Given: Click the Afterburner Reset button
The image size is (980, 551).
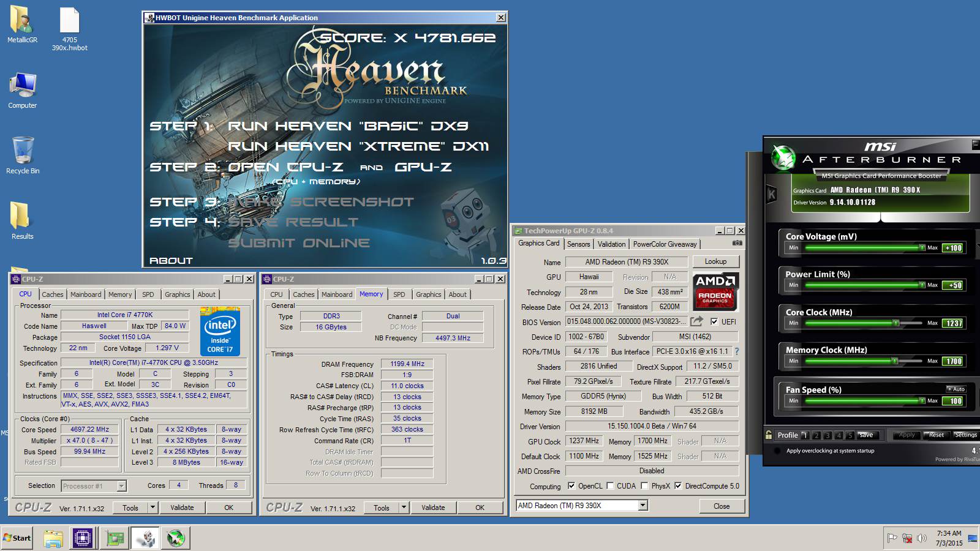Looking at the screenshot, I should tap(936, 435).
